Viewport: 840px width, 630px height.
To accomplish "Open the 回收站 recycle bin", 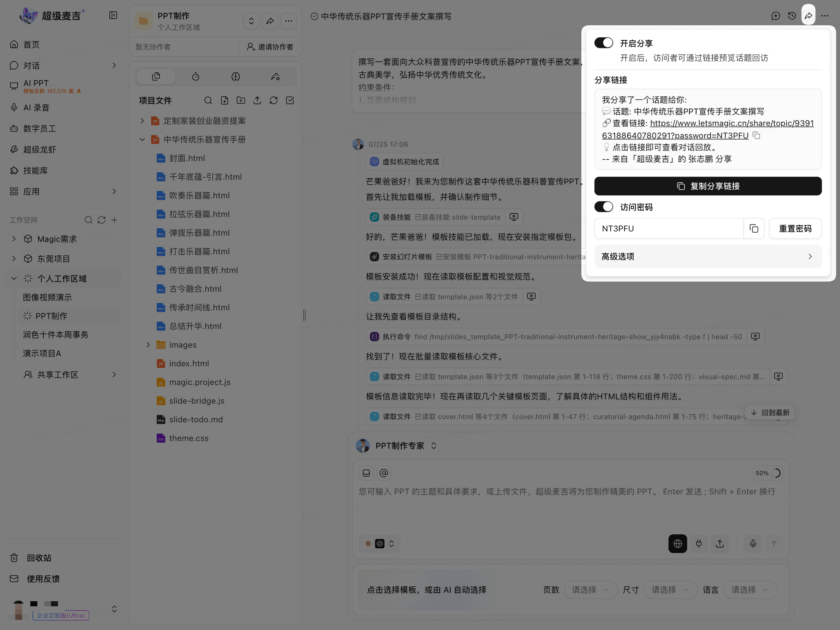I will pos(39,558).
